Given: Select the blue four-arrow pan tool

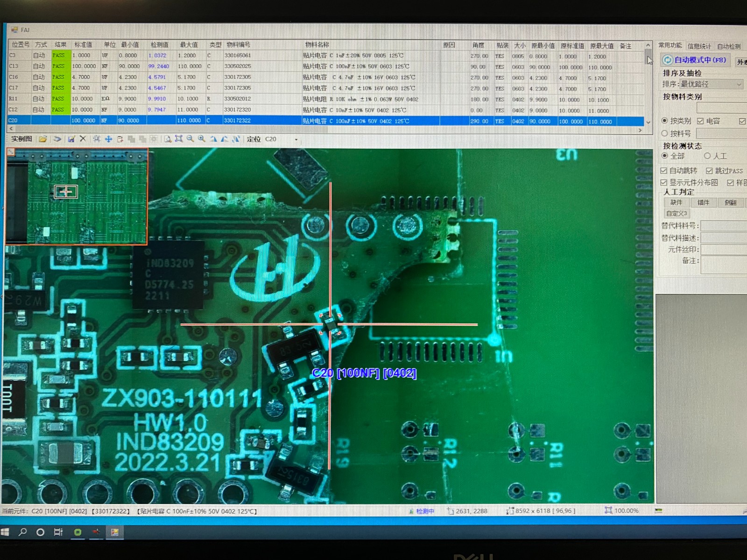Looking at the screenshot, I should (x=108, y=139).
